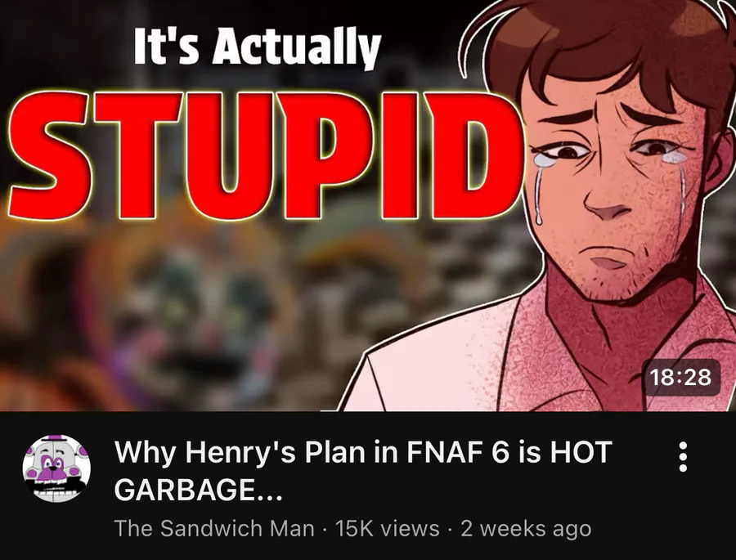
Task: Click the "2 weeks ago" upload date
Action: click(526, 529)
